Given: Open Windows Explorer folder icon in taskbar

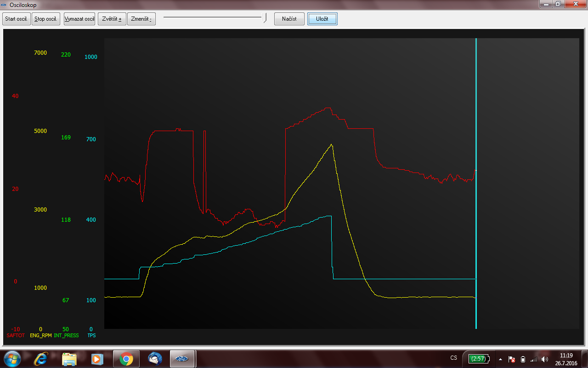Looking at the screenshot, I should click(x=69, y=358).
